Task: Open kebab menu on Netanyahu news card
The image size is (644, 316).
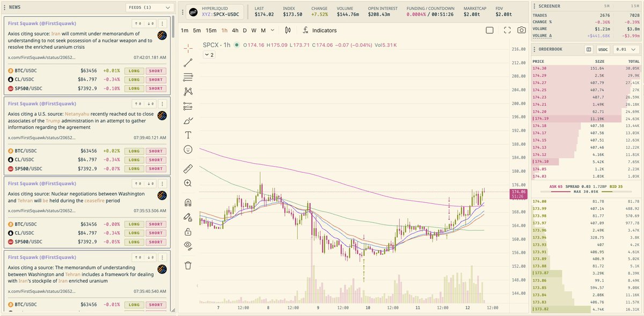Action: [x=163, y=104]
